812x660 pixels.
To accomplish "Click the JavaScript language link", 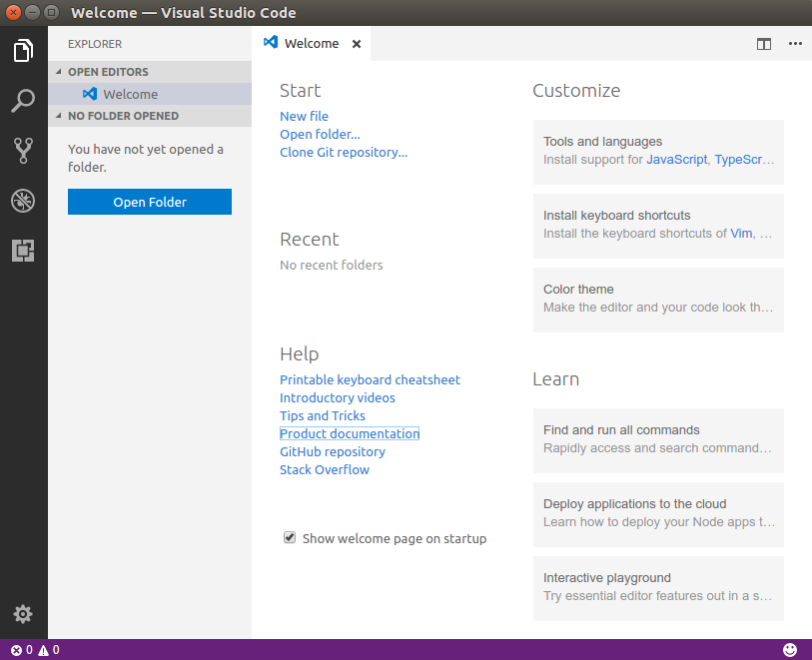I will (676, 160).
